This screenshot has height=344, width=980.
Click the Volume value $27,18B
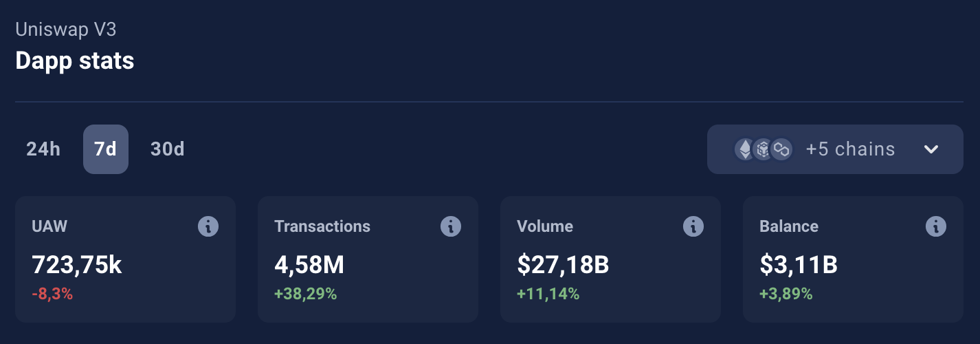point(563,264)
